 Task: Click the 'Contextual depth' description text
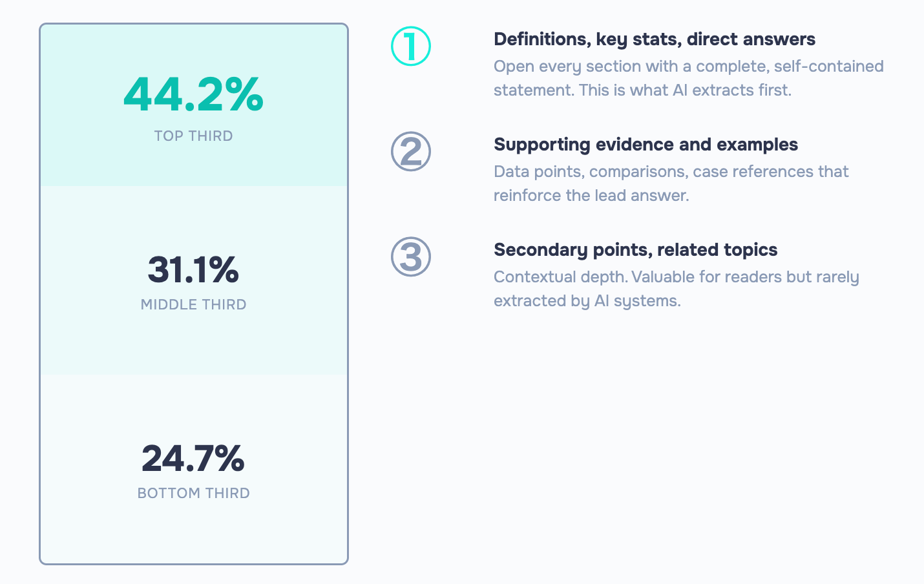(x=677, y=289)
